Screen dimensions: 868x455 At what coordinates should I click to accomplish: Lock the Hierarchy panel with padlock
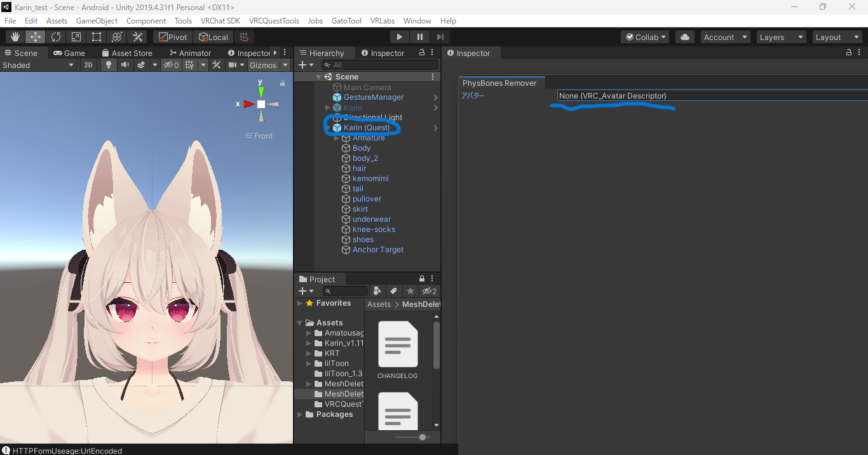coord(421,53)
